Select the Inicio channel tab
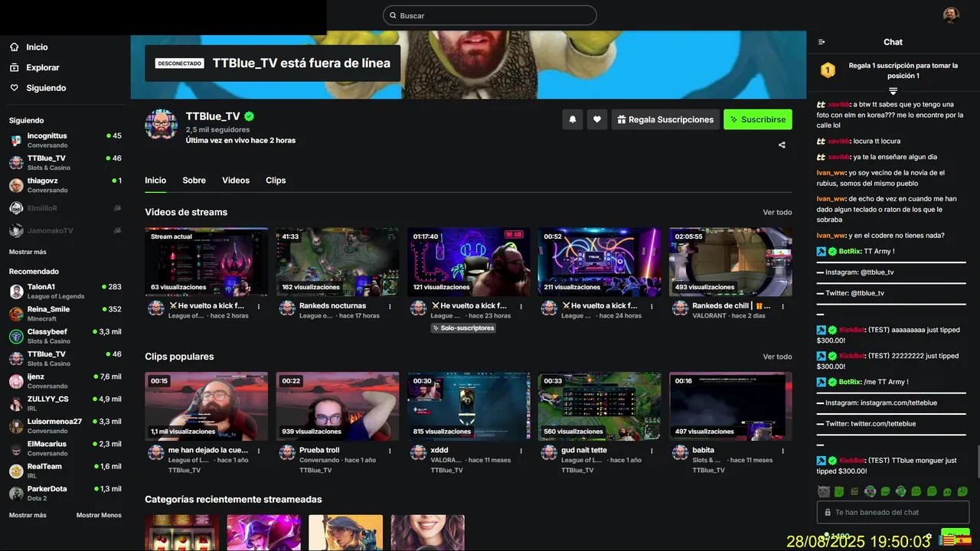Viewport: 980px width, 551px height. click(x=155, y=181)
